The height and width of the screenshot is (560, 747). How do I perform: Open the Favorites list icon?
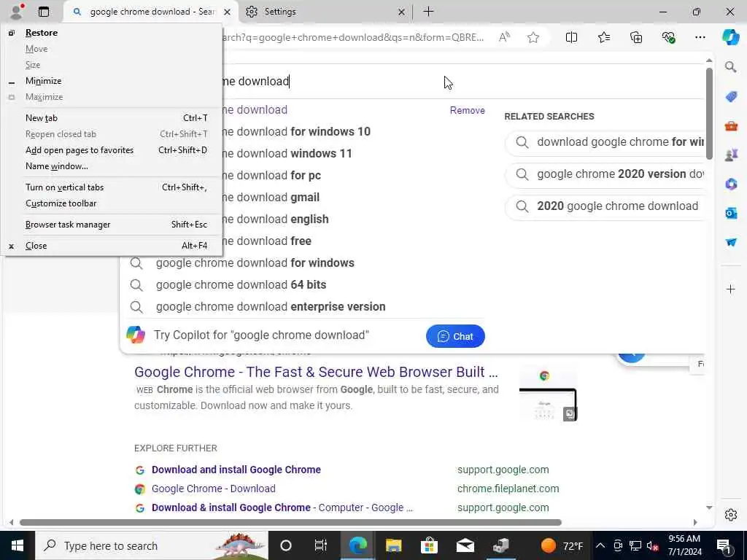click(x=603, y=37)
